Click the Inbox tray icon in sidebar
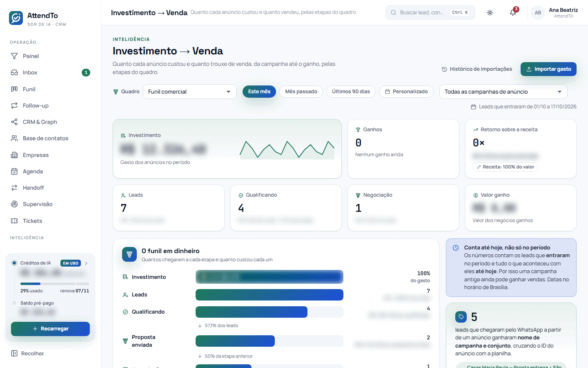The height and width of the screenshot is (368, 588). pos(14,72)
